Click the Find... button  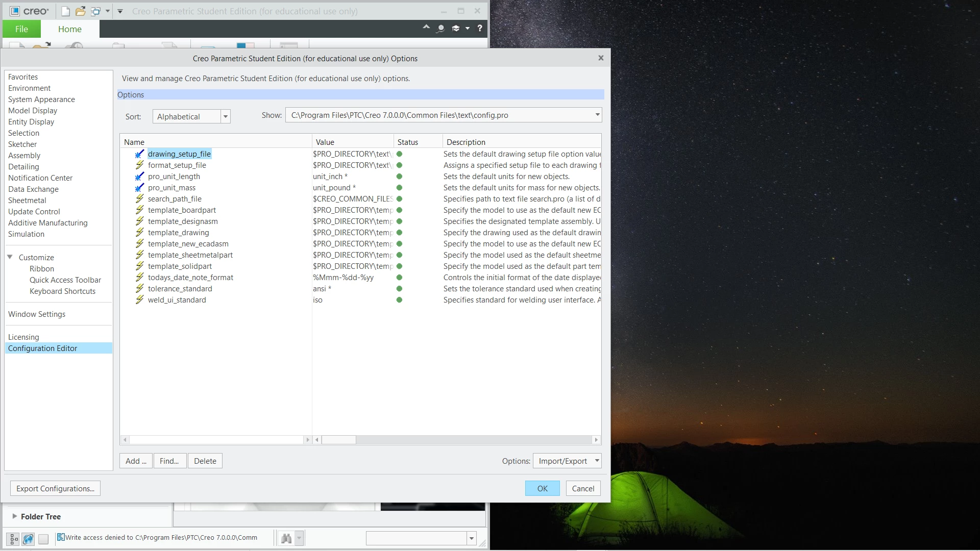[x=169, y=461]
